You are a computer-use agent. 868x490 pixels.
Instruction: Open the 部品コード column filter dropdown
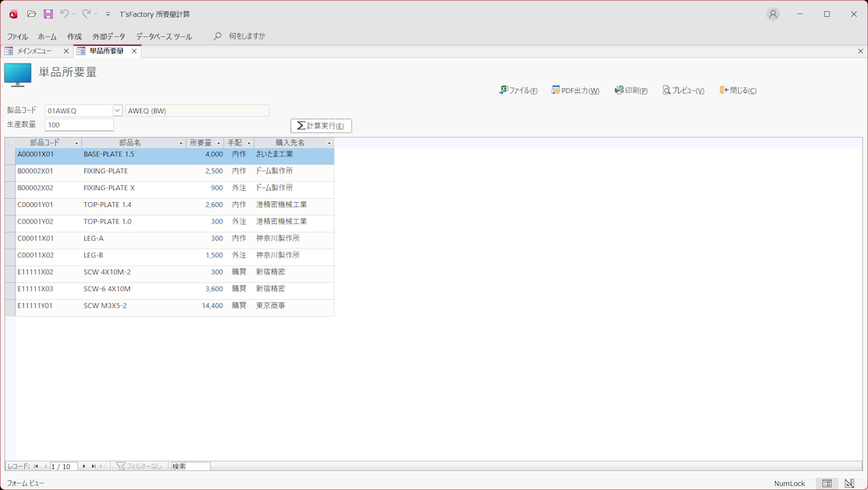point(77,144)
